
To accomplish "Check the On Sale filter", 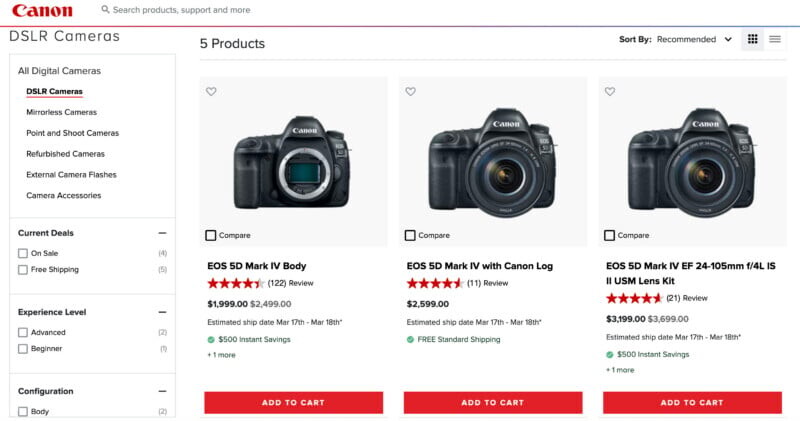I will (23, 253).
